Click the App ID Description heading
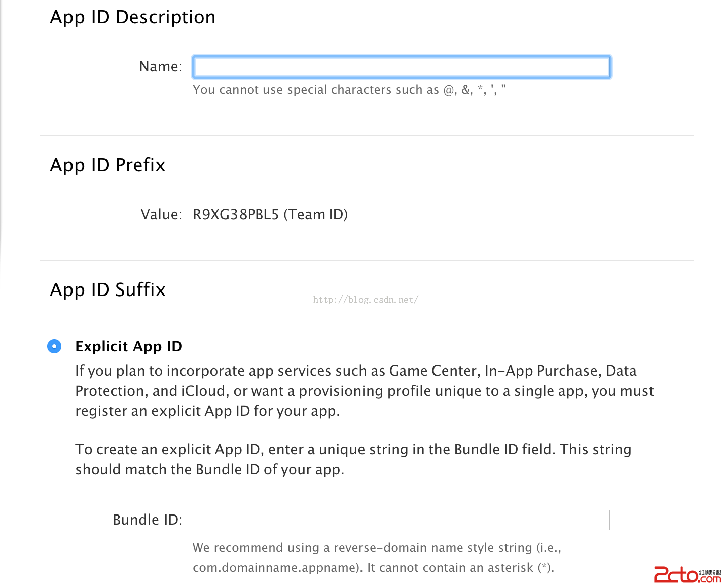 click(x=133, y=17)
